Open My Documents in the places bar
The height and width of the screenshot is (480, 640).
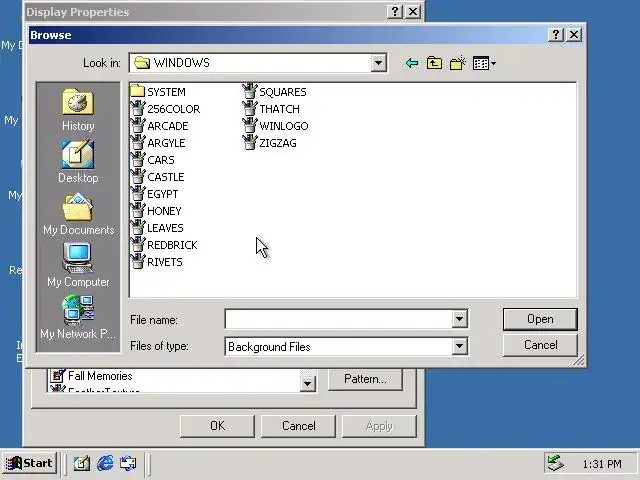tap(78, 213)
